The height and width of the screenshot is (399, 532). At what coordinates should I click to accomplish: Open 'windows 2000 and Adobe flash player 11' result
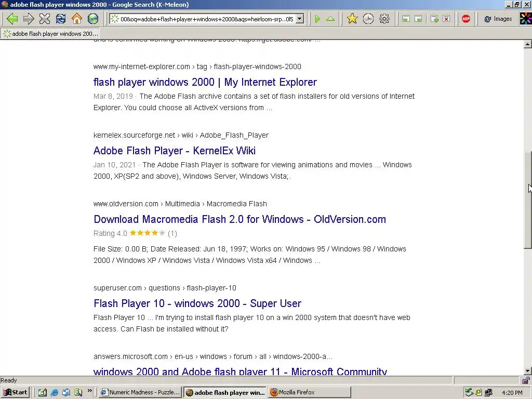pos(240,371)
